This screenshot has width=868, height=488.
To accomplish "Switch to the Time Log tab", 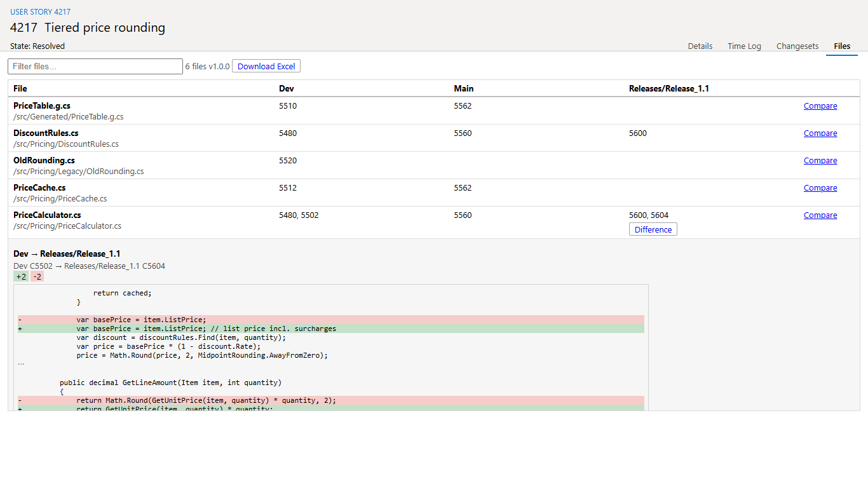I will point(744,46).
